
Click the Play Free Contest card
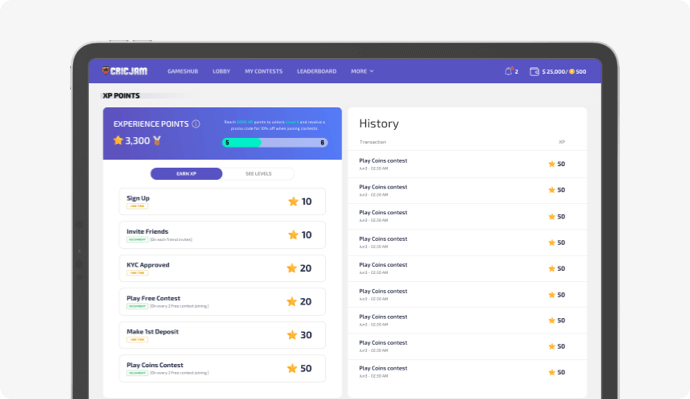pos(222,301)
